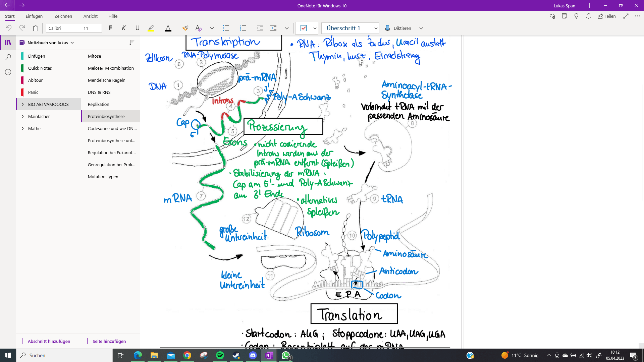Click the vertical page scrollbar

[642, 142]
